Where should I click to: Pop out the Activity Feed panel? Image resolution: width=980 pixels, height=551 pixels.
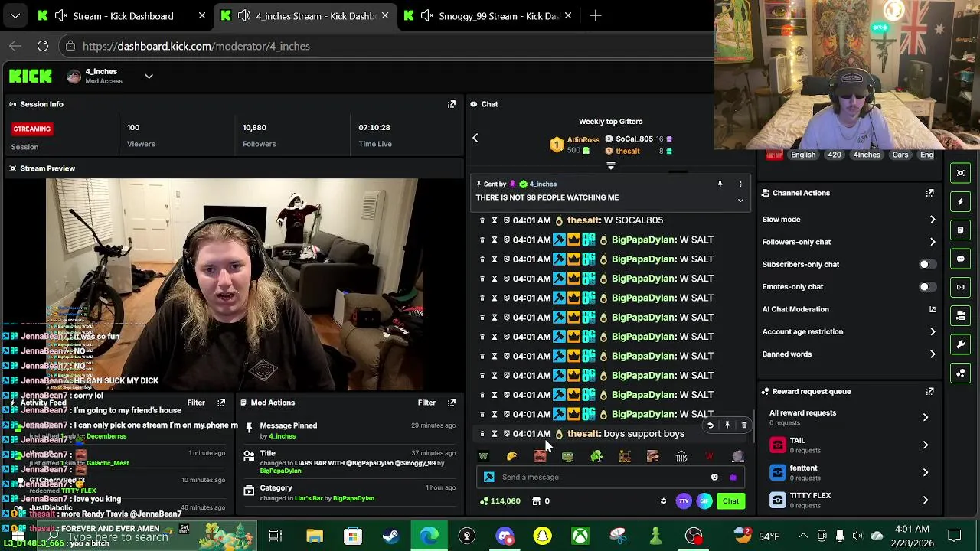[x=221, y=403]
